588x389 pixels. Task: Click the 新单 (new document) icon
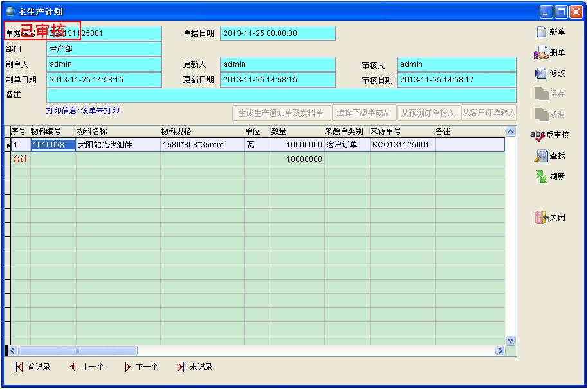click(x=541, y=32)
